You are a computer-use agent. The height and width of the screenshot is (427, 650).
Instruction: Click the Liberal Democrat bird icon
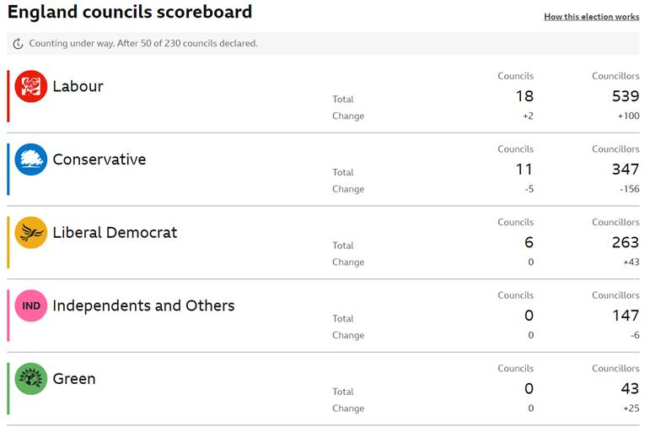pyautogui.click(x=31, y=233)
